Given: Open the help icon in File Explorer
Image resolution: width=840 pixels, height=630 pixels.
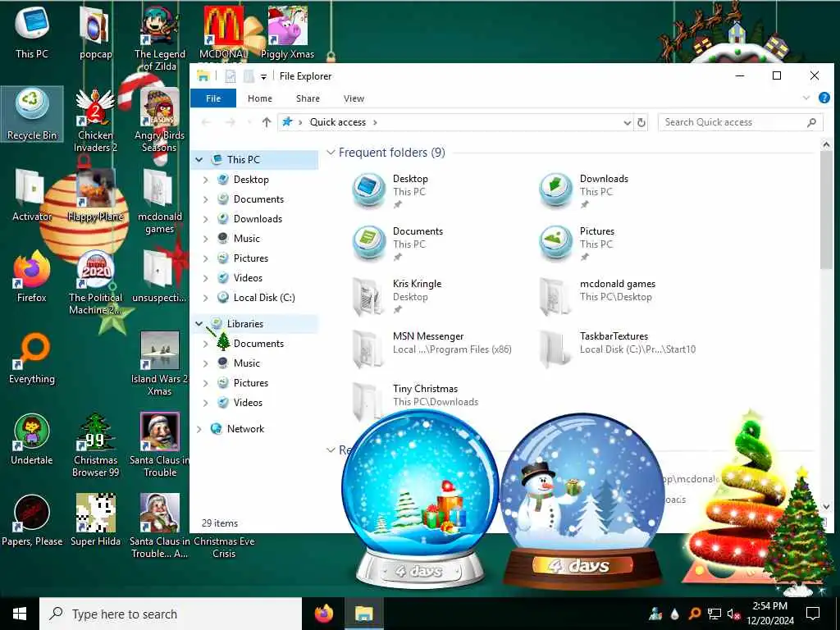Looking at the screenshot, I should pos(824,98).
